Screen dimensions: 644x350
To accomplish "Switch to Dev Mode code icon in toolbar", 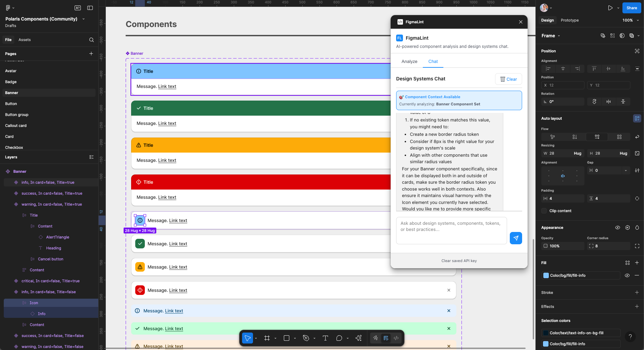I will click(x=396, y=338).
